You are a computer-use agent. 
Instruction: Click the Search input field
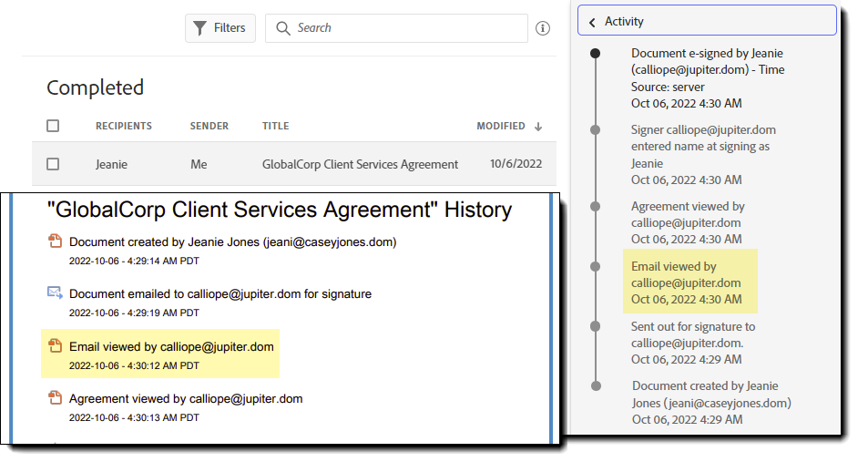tap(396, 28)
